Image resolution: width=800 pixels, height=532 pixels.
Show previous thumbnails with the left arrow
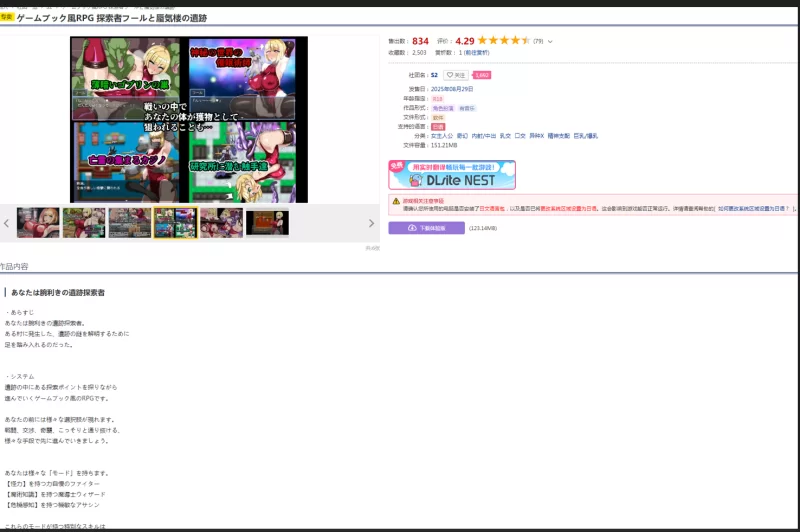pos(6,223)
